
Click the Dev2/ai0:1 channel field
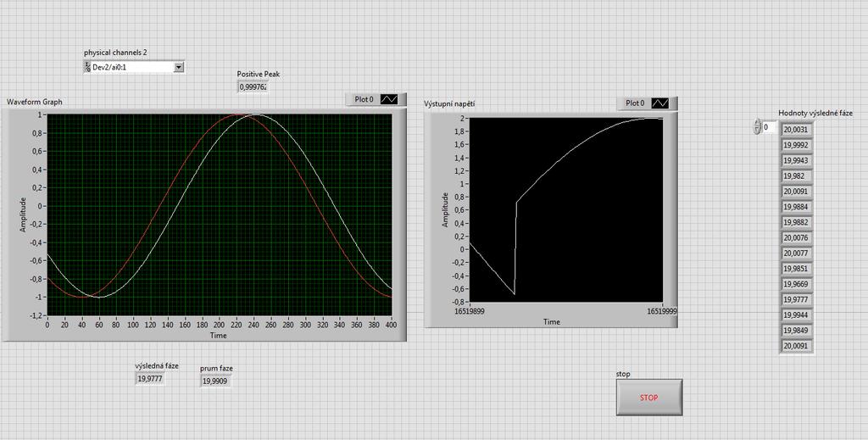132,67
